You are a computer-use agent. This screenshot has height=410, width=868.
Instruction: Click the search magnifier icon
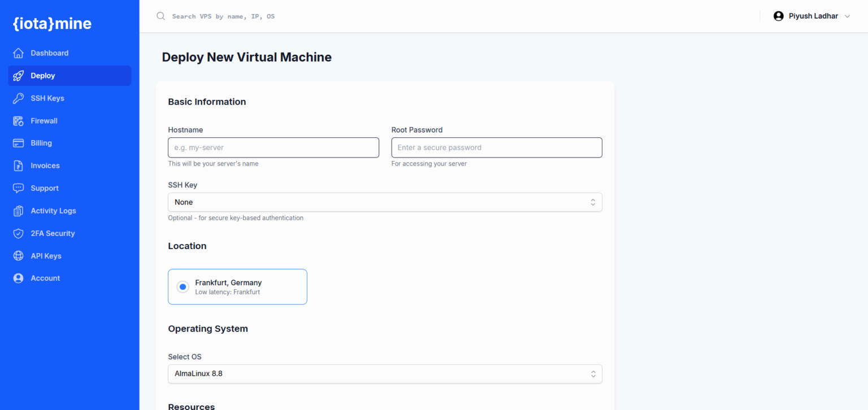tap(161, 16)
